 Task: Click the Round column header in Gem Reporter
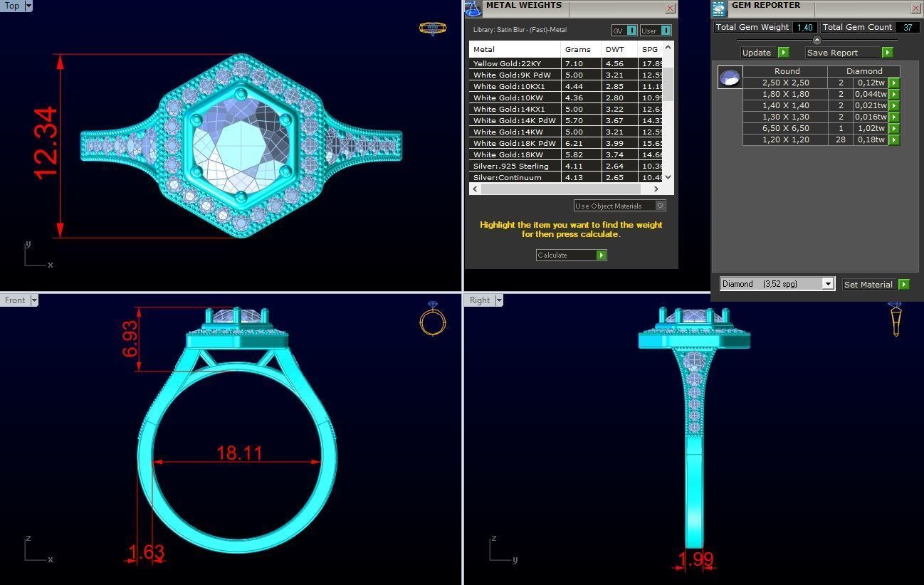[787, 71]
